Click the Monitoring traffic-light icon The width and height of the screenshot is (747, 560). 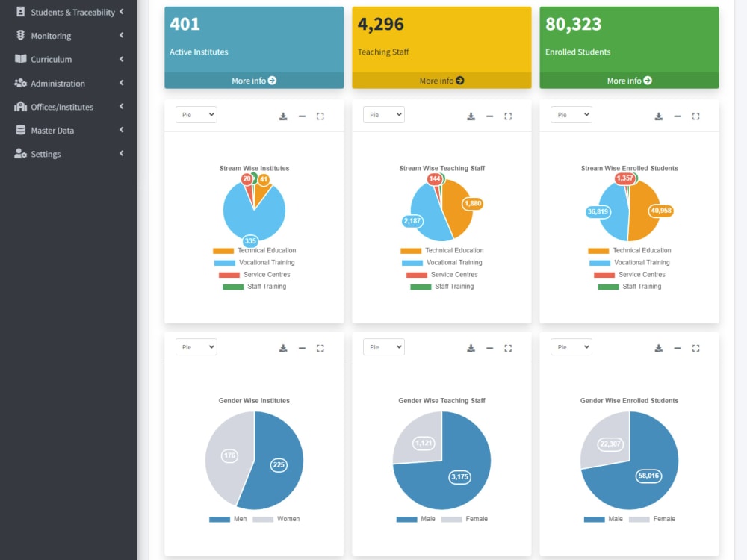click(20, 35)
